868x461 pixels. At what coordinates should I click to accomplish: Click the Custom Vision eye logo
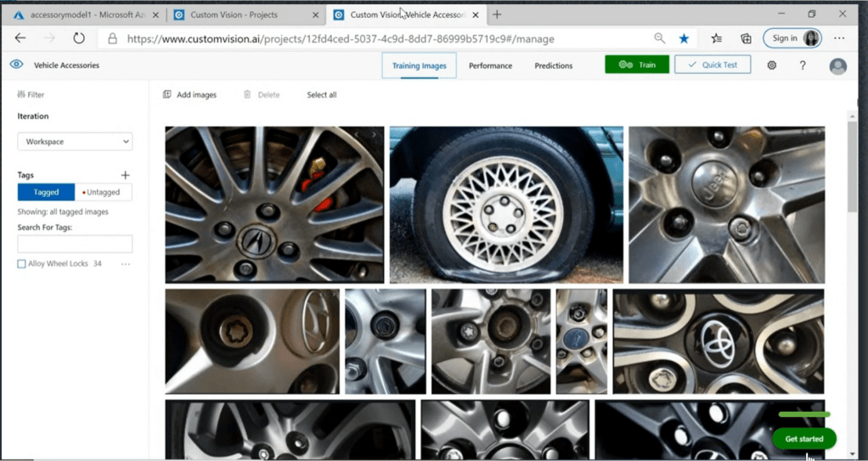(x=16, y=65)
